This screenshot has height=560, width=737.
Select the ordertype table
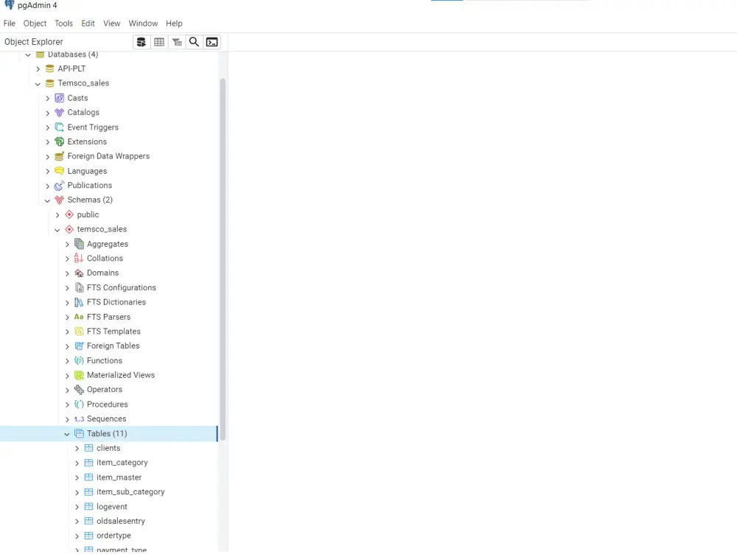click(113, 536)
